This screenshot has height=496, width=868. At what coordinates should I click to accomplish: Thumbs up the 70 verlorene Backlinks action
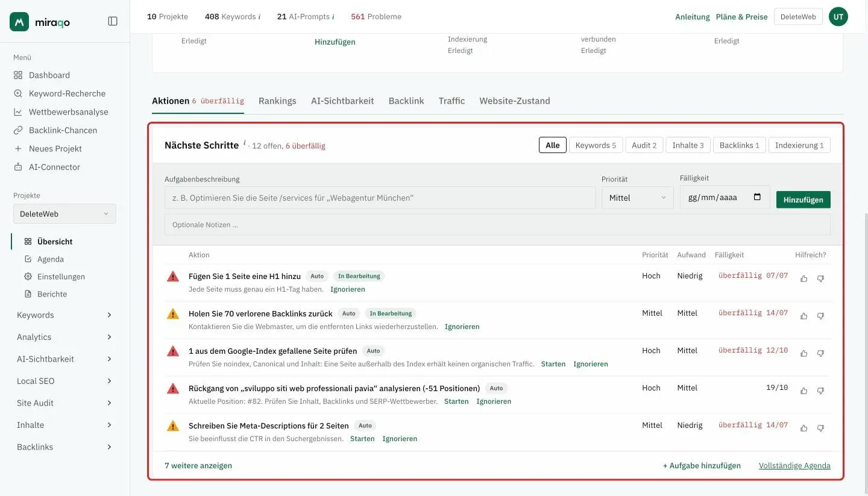pos(804,316)
